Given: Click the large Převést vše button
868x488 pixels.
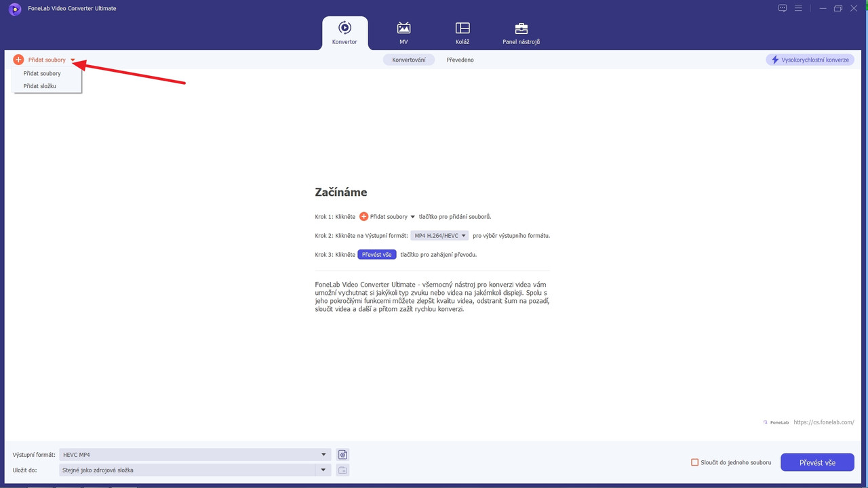Looking at the screenshot, I should click(x=817, y=462).
